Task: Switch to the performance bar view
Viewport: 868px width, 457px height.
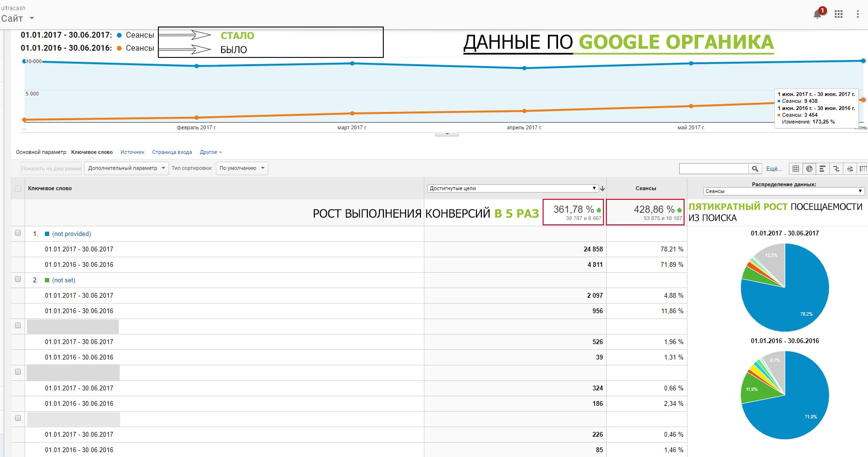Action: 823,168
